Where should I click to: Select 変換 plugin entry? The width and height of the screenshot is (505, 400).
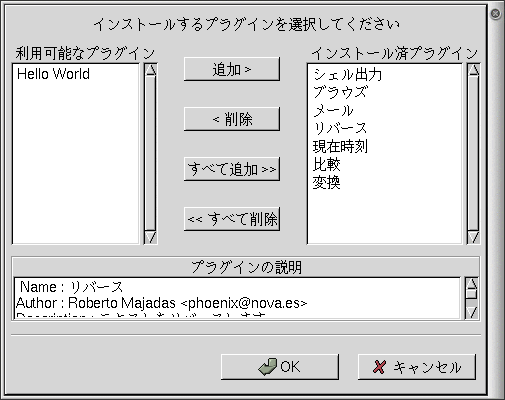click(x=327, y=182)
